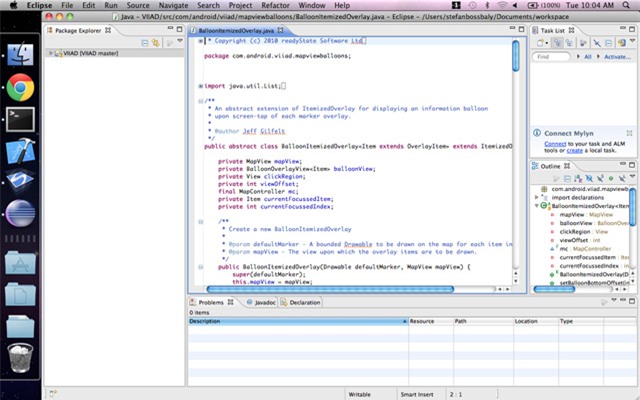Screen dimensions: 640x400
Task: Close the Connect Mylyn notice
Action: pos(628,133)
